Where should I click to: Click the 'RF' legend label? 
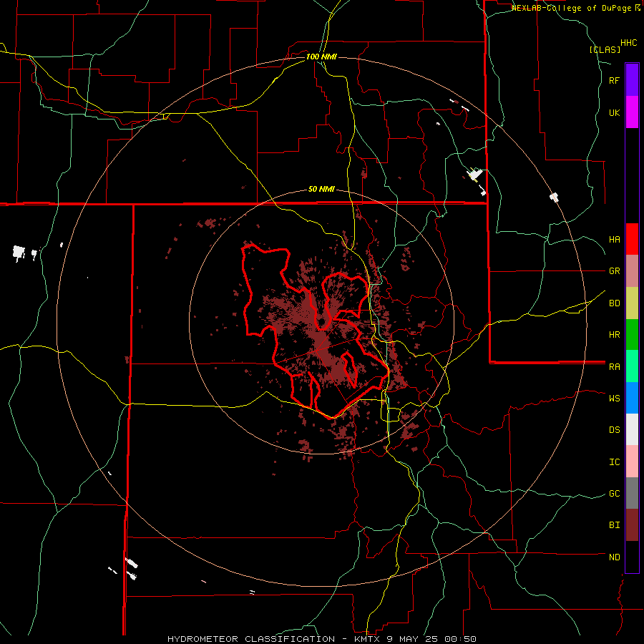pos(614,80)
